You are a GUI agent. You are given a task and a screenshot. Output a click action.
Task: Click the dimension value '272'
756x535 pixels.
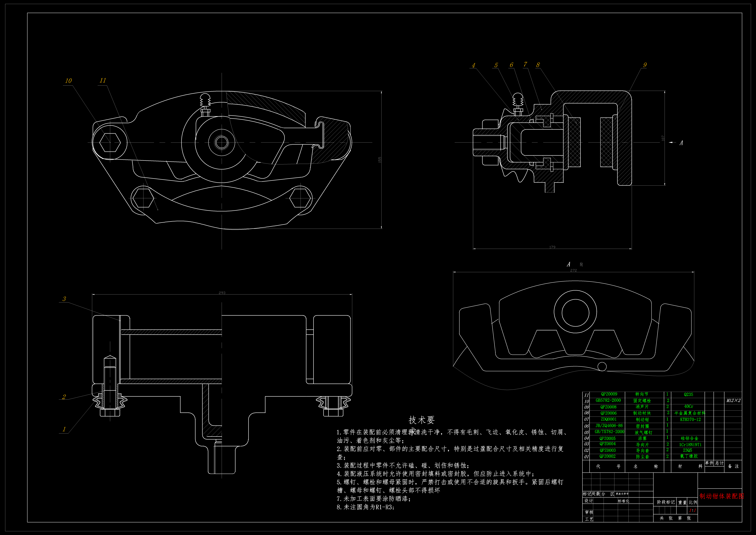[574, 270]
